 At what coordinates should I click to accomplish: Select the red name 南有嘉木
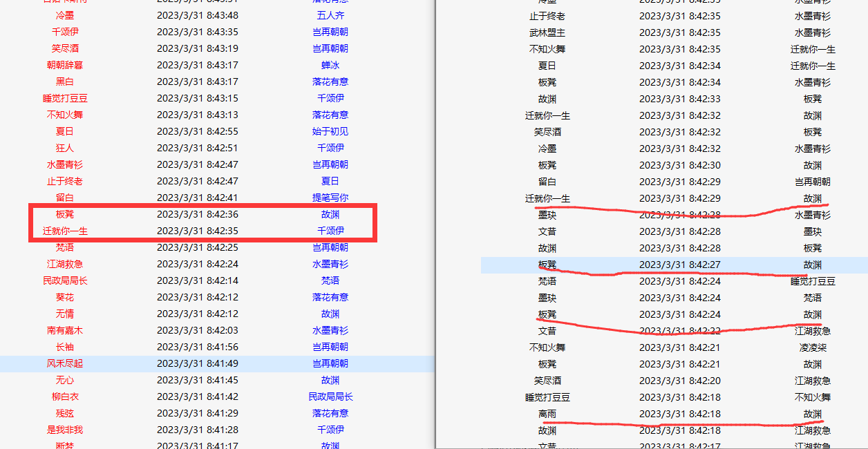[65, 330]
